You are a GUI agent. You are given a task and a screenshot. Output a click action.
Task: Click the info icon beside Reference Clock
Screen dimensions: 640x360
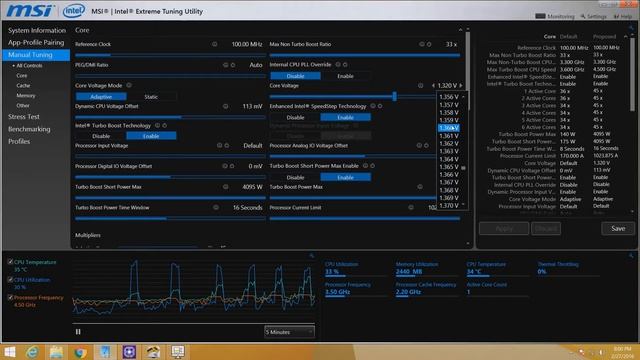[215, 44]
